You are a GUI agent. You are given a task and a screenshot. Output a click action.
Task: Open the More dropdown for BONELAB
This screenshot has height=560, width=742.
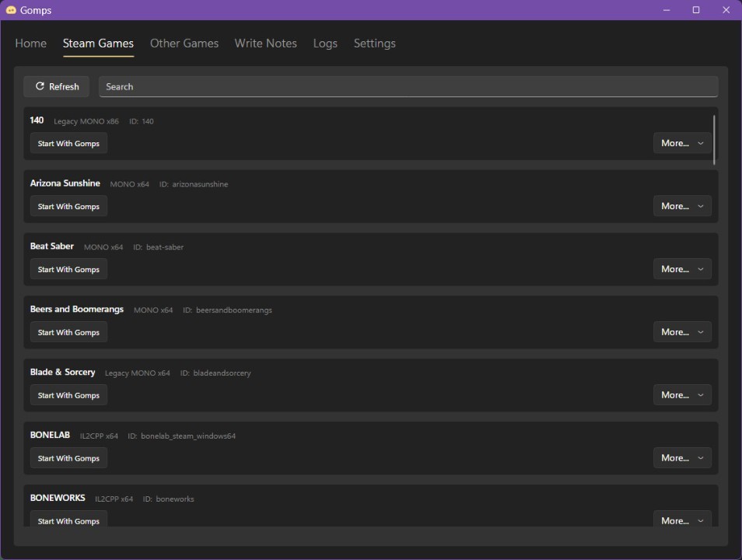[682, 458]
